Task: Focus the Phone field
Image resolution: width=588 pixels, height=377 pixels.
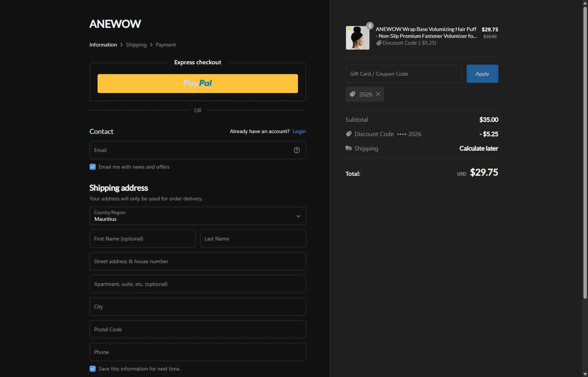Action: click(198, 352)
